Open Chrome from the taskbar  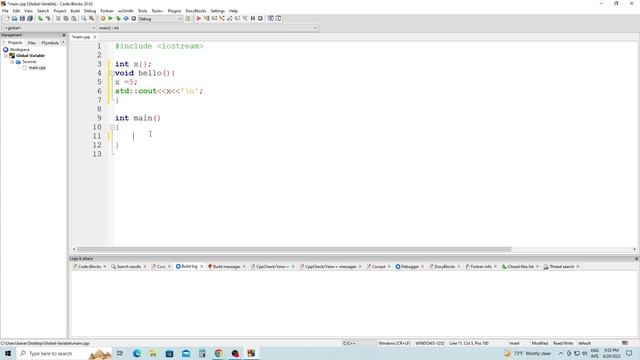[x=218, y=353]
